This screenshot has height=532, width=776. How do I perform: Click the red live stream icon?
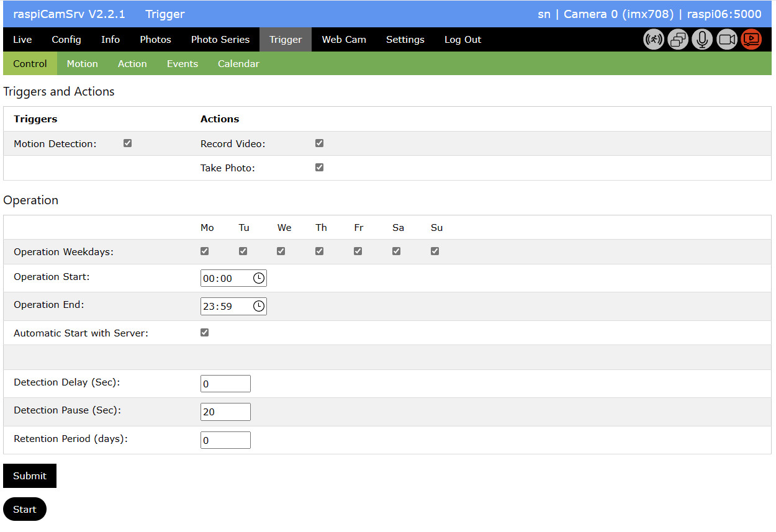tap(751, 40)
